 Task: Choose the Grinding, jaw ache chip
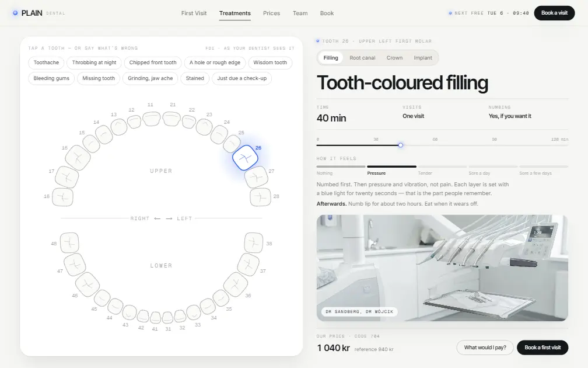pos(150,78)
